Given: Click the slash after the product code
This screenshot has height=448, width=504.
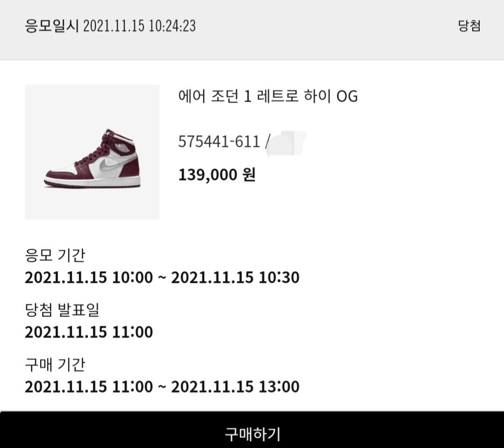Looking at the screenshot, I should tap(266, 141).
